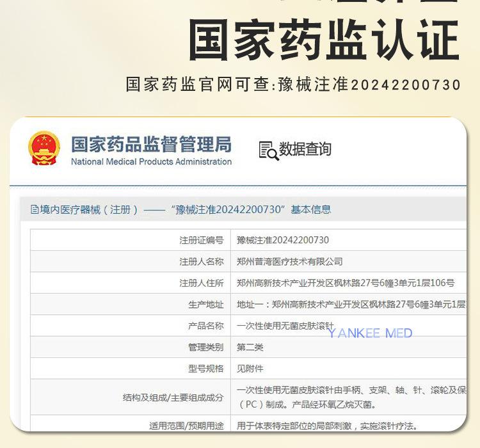Click the document icon before 境内医疗器械
The height and width of the screenshot is (448, 480).
pos(35,209)
